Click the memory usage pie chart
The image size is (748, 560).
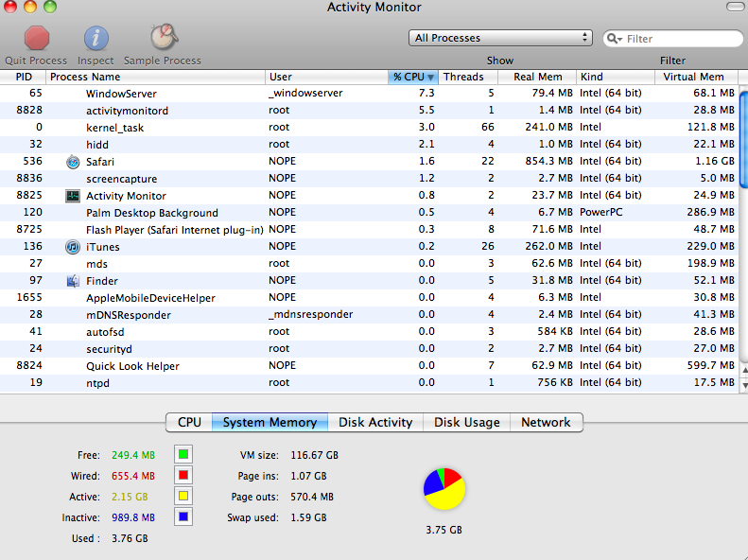(x=444, y=489)
